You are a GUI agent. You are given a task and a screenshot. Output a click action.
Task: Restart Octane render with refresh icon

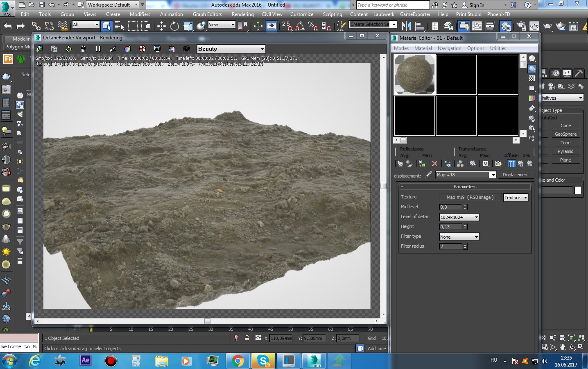point(68,49)
